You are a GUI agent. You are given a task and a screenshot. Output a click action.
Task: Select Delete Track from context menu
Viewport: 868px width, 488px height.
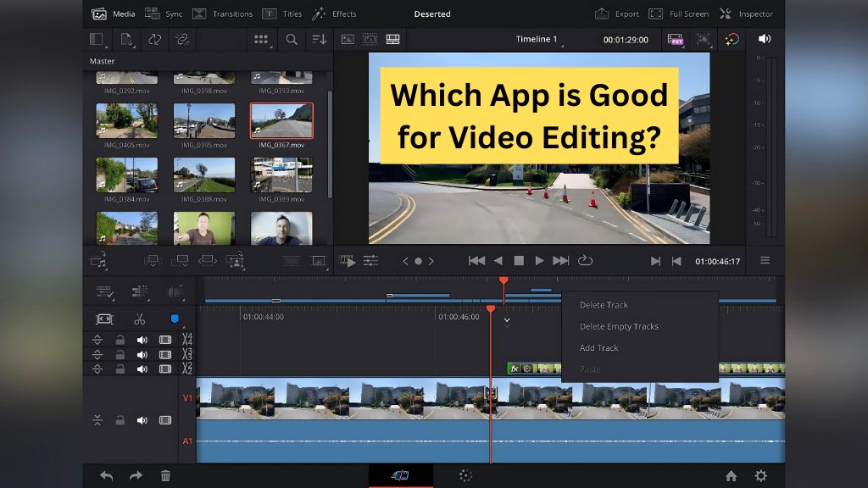click(x=604, y=305)
